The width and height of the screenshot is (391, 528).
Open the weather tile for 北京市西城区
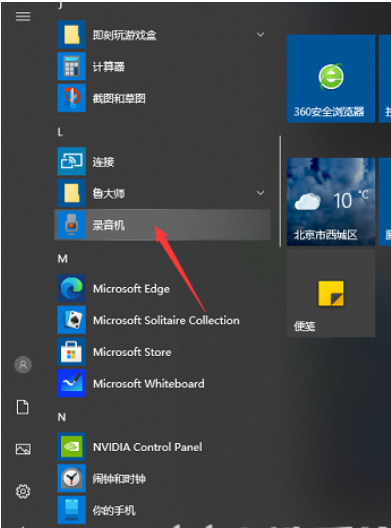pyautogui.click(x=331, y=201)
